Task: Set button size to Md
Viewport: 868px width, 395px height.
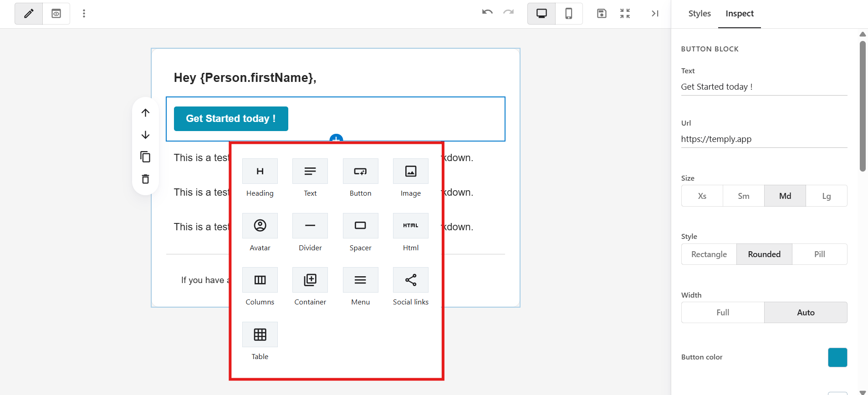Action: pyautogui.click(x=785, y=196)
